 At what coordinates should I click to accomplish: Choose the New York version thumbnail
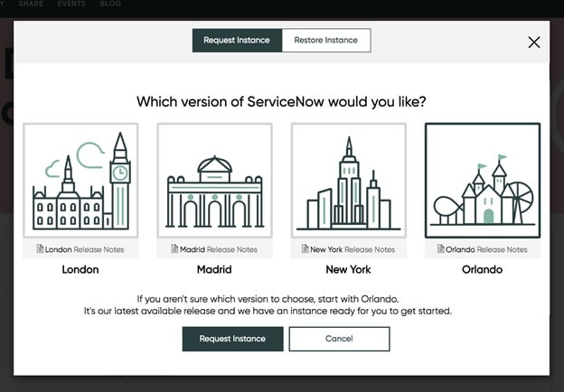pyautogui.click(x=349, y=181)
